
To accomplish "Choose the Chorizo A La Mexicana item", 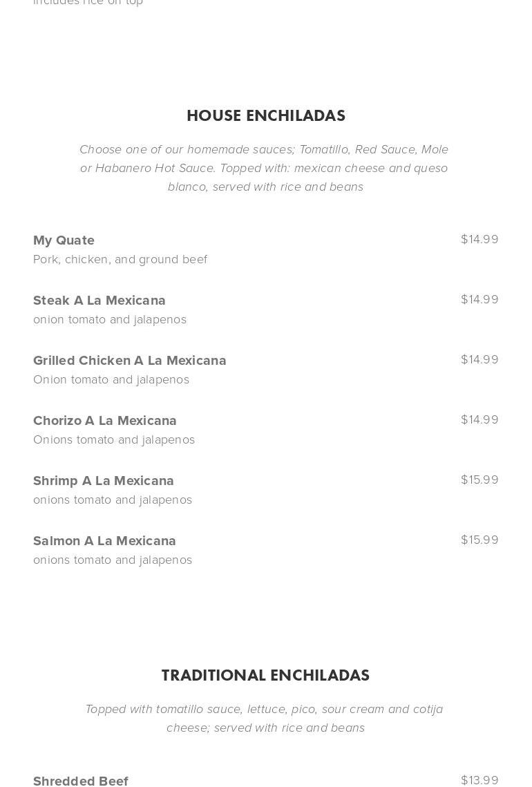I will (x=105, y=421).
